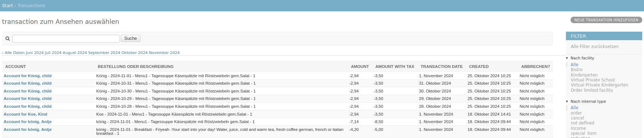Image resolution: width=644 pixels, height=138 pixels.
Task: Click the Koe 2024-11-01 Menu1 description cell
Action: 174,114
